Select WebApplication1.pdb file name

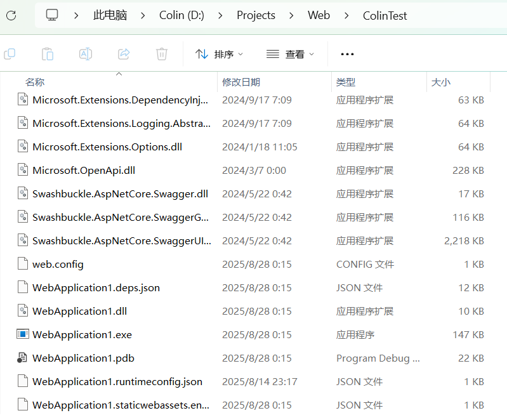pos(83,358)
